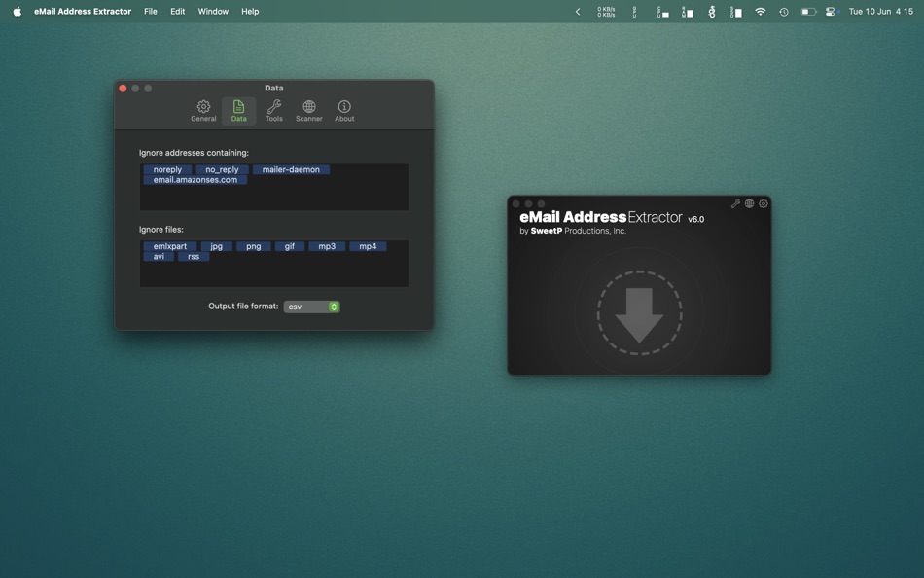Select the mp4 file token

(368, 246)
